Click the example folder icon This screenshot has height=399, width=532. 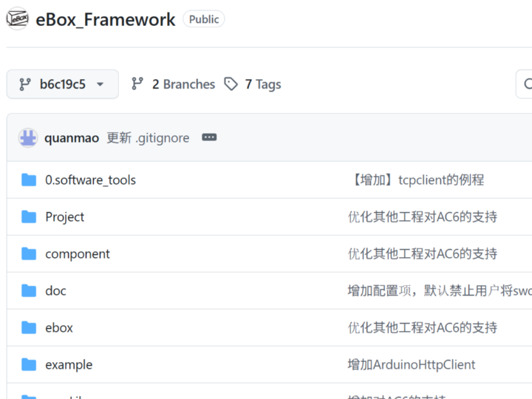tap(29, 364)
